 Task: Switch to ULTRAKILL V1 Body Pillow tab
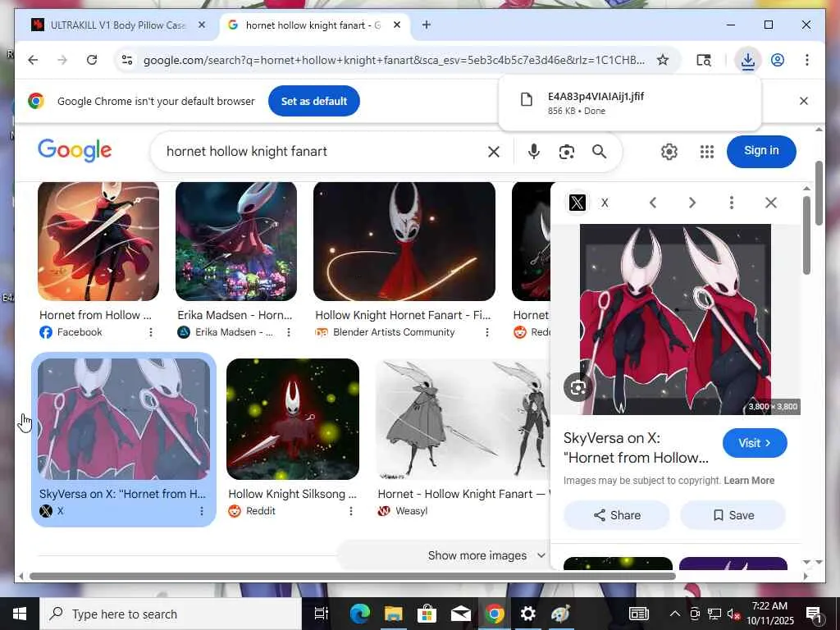(x=116, y=25)
